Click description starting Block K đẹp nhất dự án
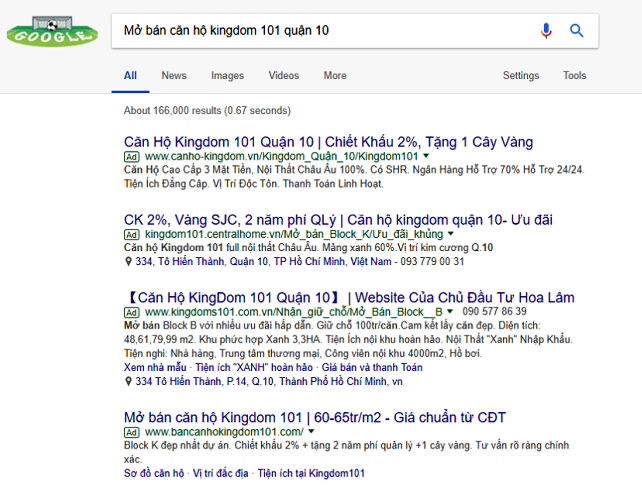The image size is (642, 491). pyautogui.click(x=346, y=452)
